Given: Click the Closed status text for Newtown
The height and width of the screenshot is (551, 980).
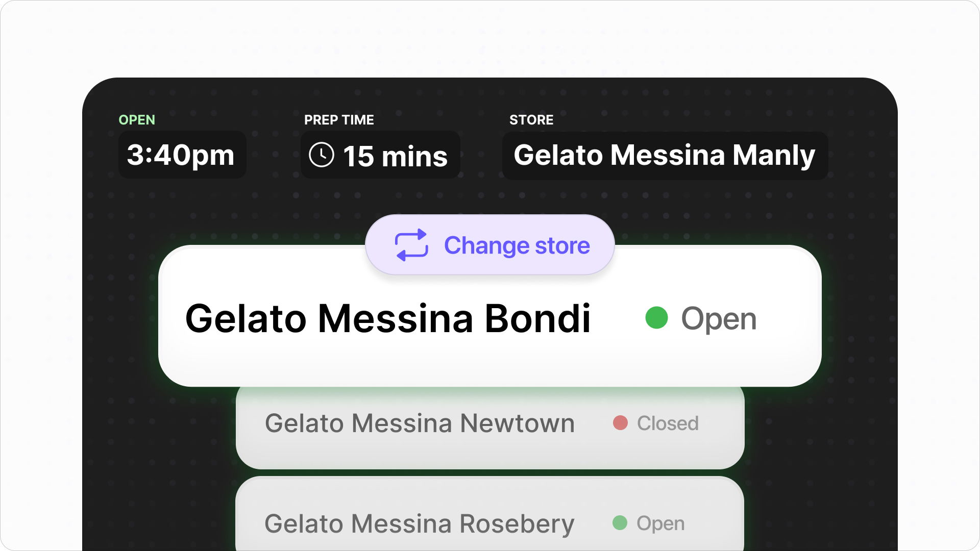Looking at the screenshot, I should pos(668,423).
